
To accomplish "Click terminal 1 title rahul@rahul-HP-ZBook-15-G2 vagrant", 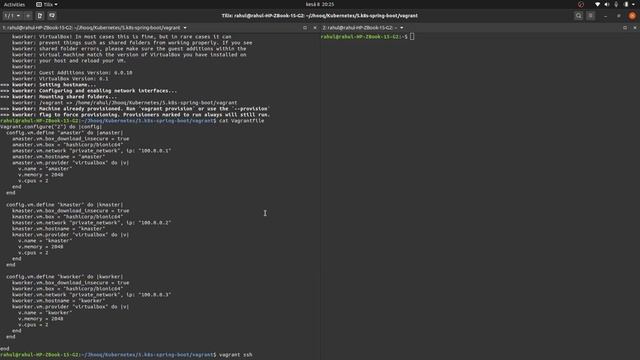I will [x=91, y=28].
